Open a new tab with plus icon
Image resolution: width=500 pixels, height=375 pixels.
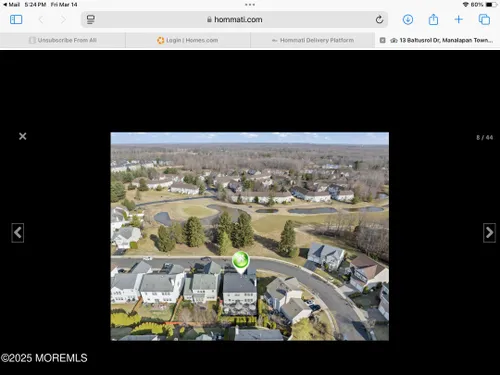(459, 20)
